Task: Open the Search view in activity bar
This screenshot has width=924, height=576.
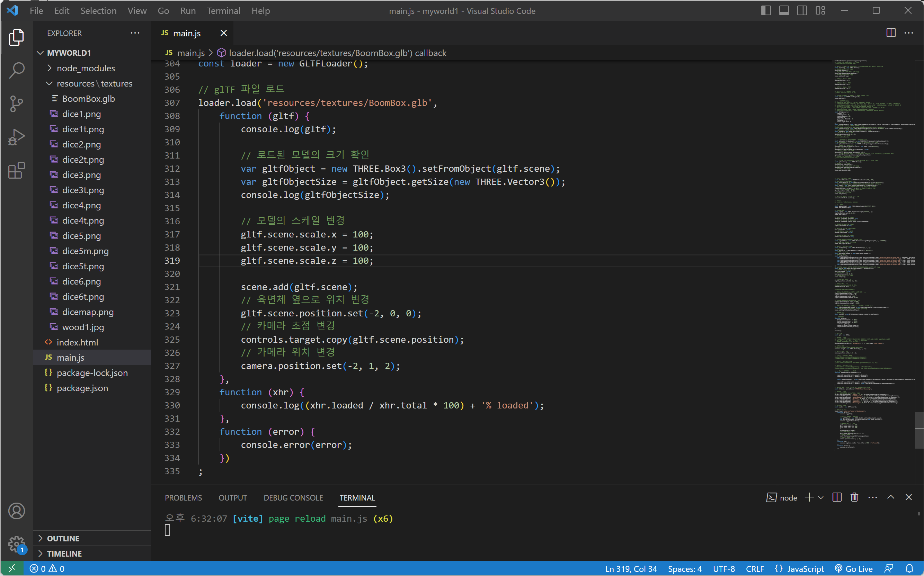Action: [16, 71]
